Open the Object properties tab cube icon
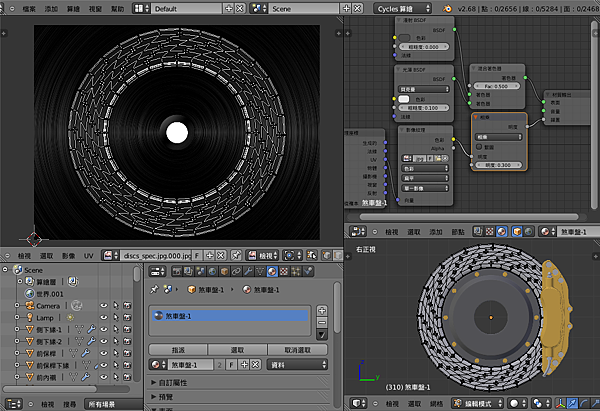The width and height of the screenshot is (600, 411). pos(224,271)
